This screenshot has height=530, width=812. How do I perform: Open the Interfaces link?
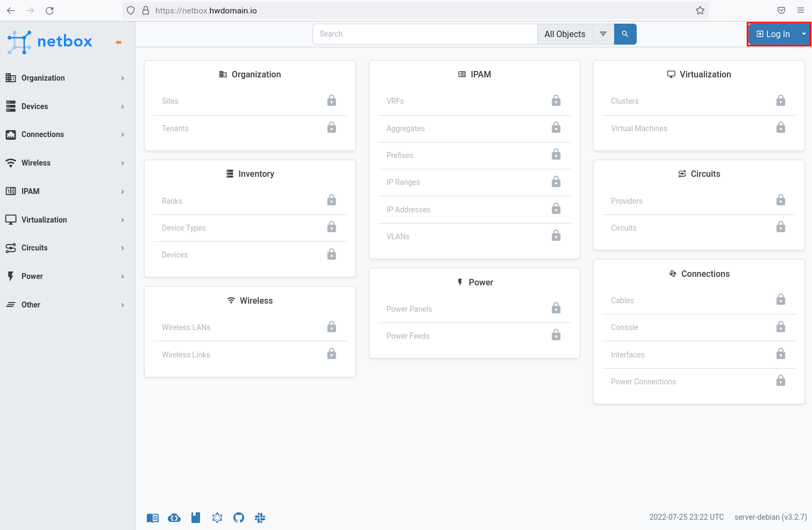628,355
